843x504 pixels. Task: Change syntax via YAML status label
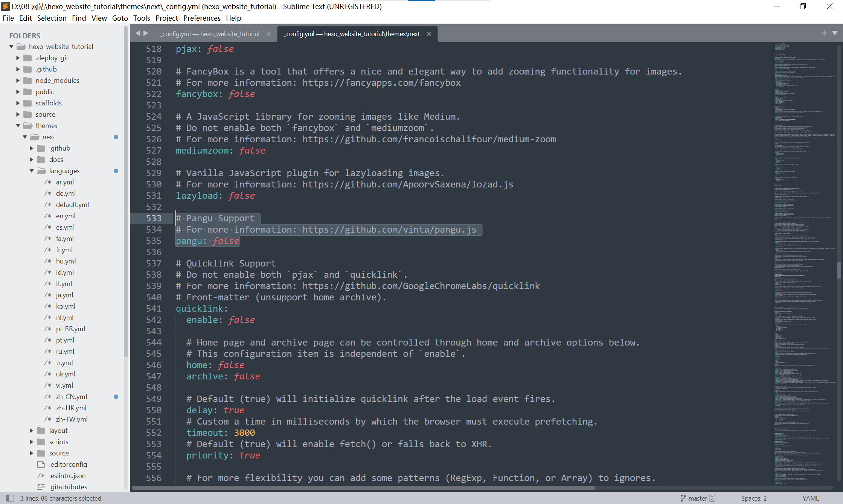810,498
